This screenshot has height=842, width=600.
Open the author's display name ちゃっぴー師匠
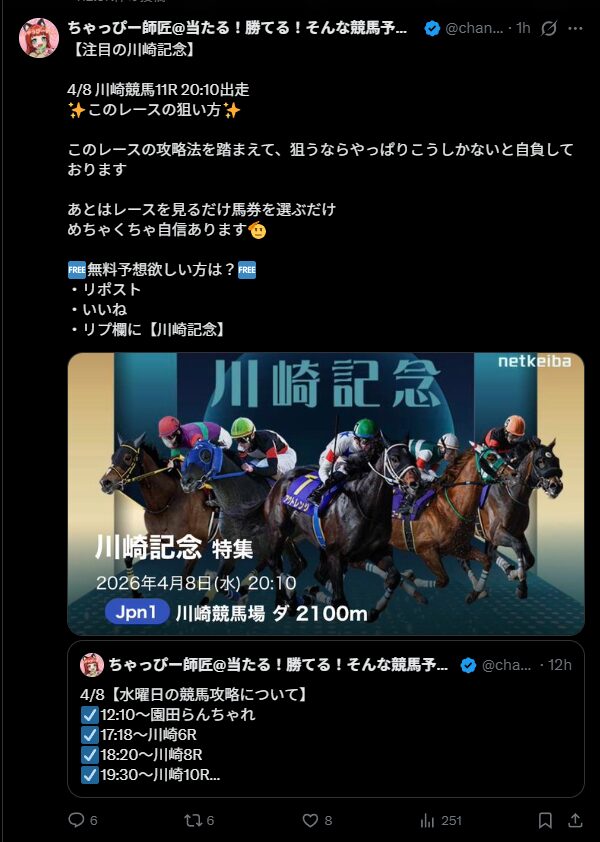tap(237, 28)
